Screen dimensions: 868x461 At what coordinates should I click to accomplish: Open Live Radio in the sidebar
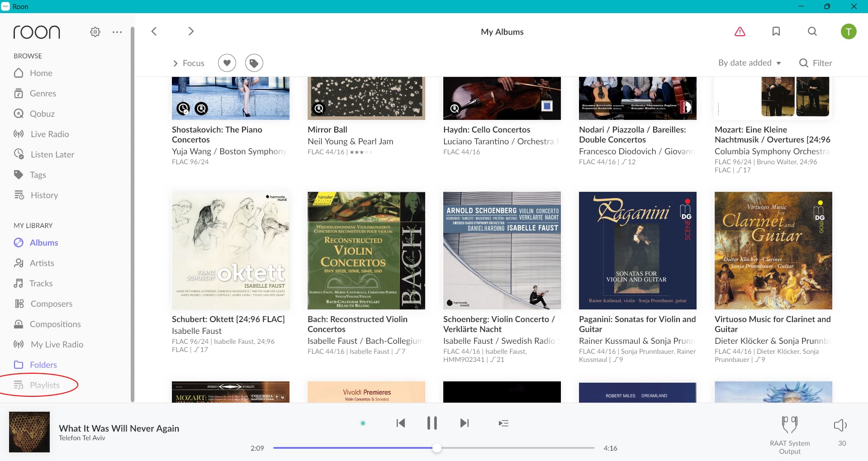(41, 134)
